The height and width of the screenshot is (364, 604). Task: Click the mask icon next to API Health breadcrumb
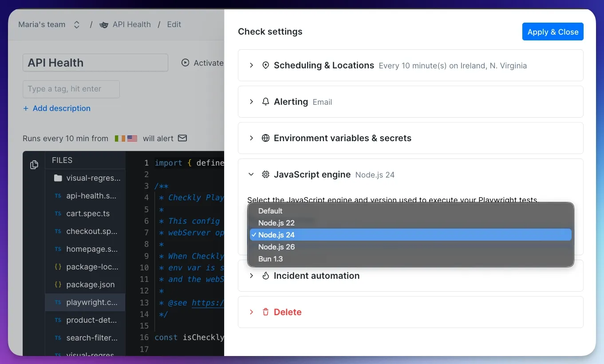104,25
